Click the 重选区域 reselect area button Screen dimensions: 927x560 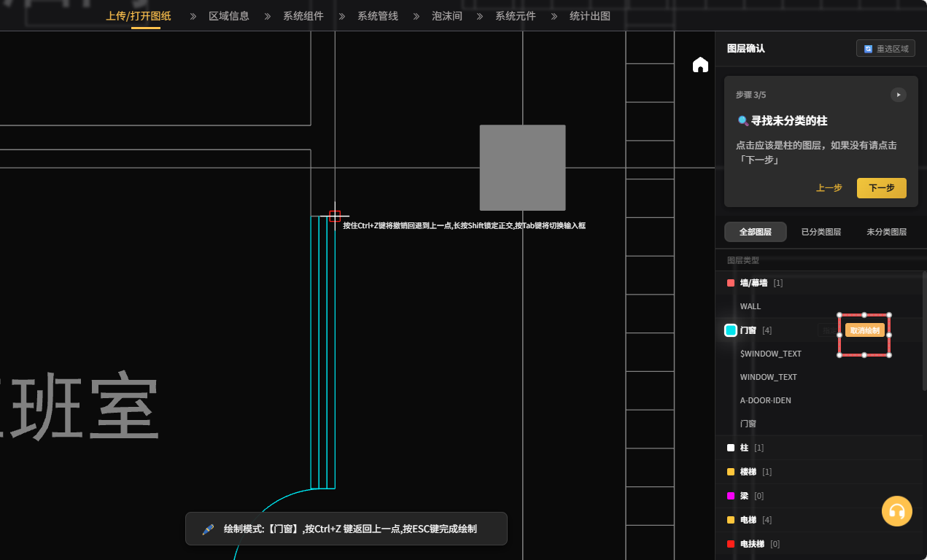pyautogui.click(x=885, y=49)
